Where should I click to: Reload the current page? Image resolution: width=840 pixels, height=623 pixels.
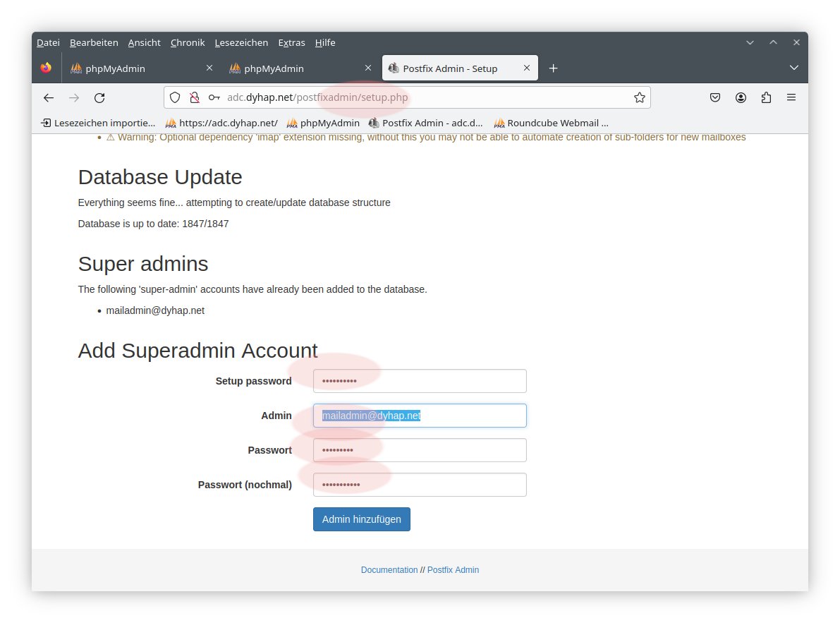pos(99,98)
